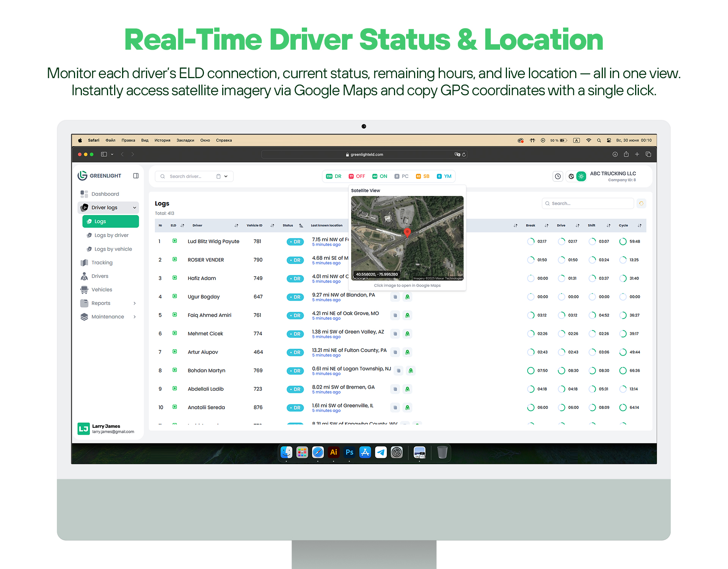Expand the Reports submenu
Viewport: 728px width, 569px height.
[x=135, y=303]
